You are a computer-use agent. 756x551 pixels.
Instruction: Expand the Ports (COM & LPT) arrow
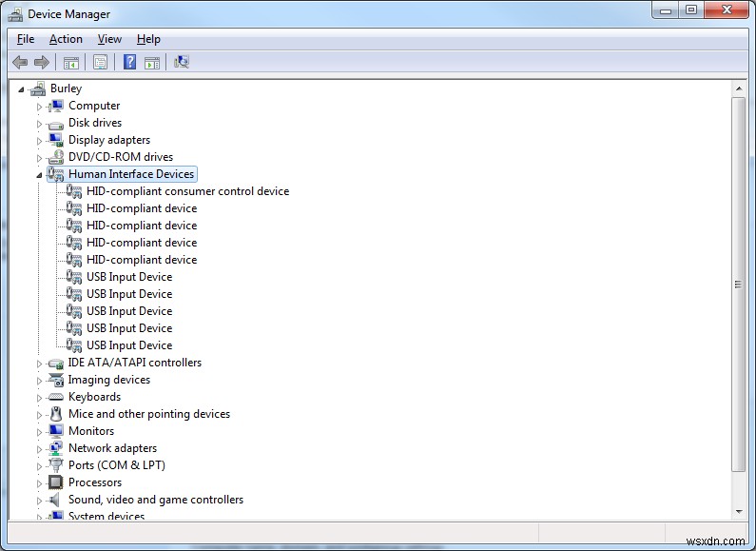(39, 466)
